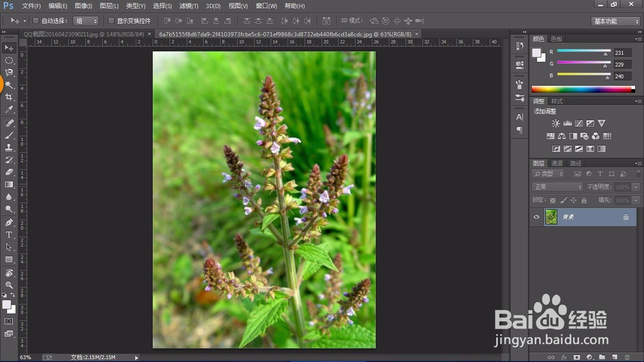Select the Elliptical Marquee tool
The image size is (644, 362).
[x=8, y=61]
